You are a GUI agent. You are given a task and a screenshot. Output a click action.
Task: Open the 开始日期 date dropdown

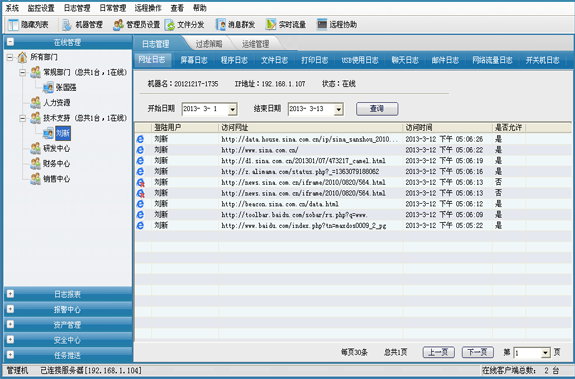[x=232, y=109]
